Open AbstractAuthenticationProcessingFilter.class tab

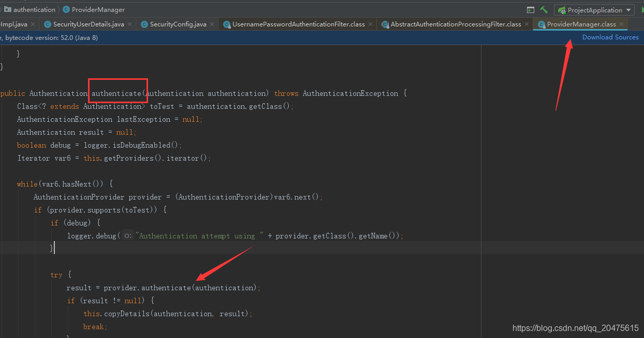point(456,24)
